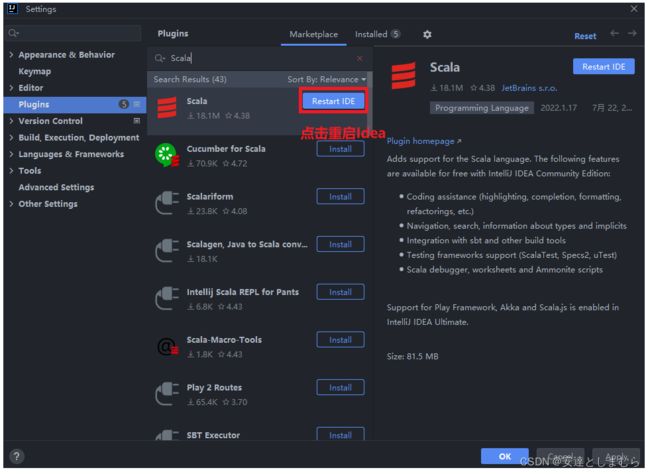650x474 pixels.
Task: Open the Plugin homepage link
Action: pyautogui.click(x=424, y=141)
